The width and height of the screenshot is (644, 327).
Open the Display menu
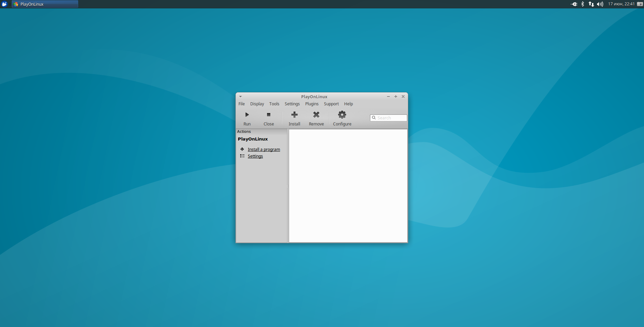tap(257, 104)
